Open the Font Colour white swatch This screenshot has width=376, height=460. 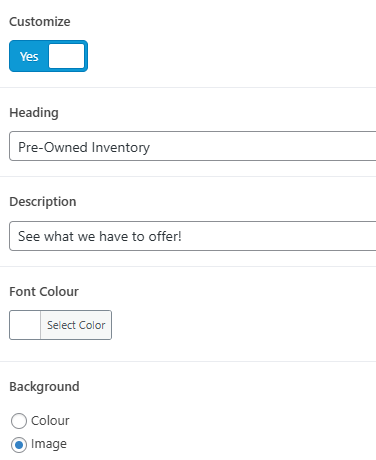(25, 325)
